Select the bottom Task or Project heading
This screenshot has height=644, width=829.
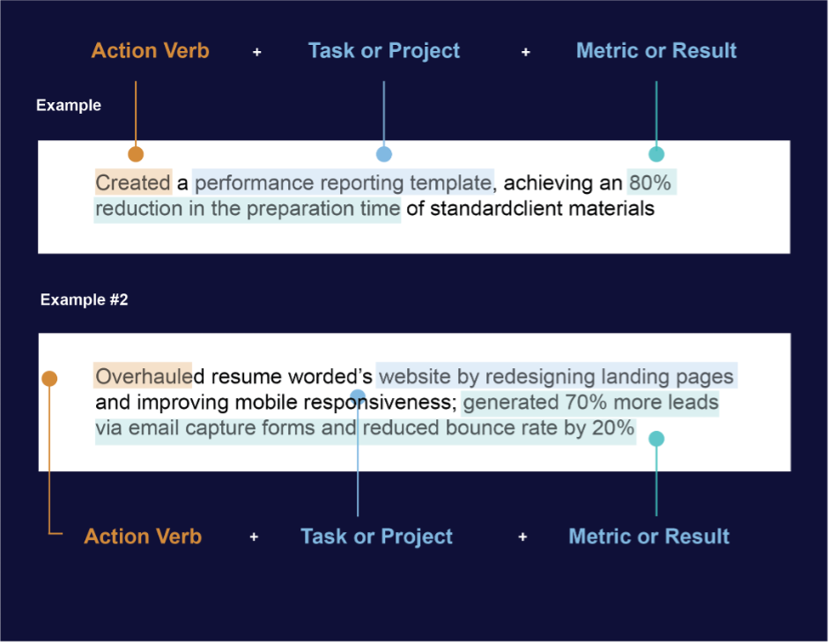(376, 537)
